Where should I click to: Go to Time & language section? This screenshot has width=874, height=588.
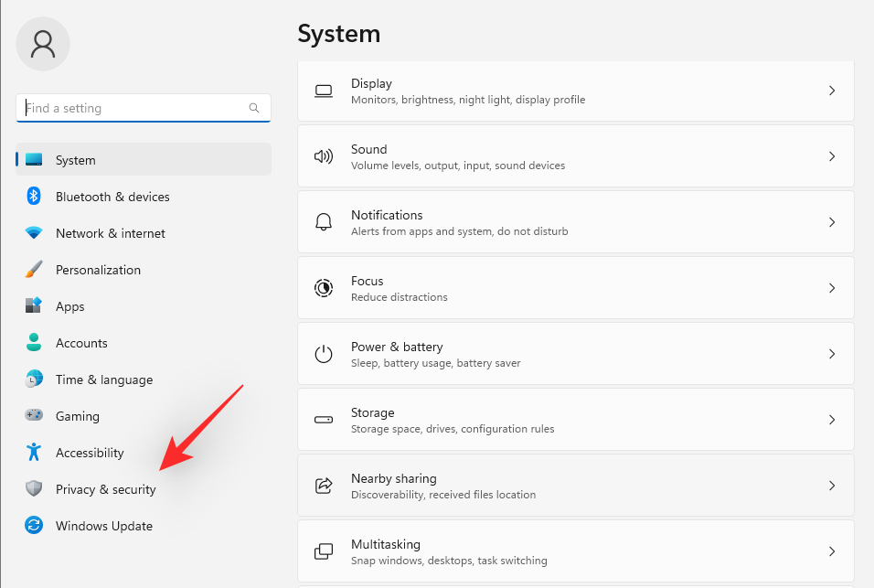tap(103, 380)
